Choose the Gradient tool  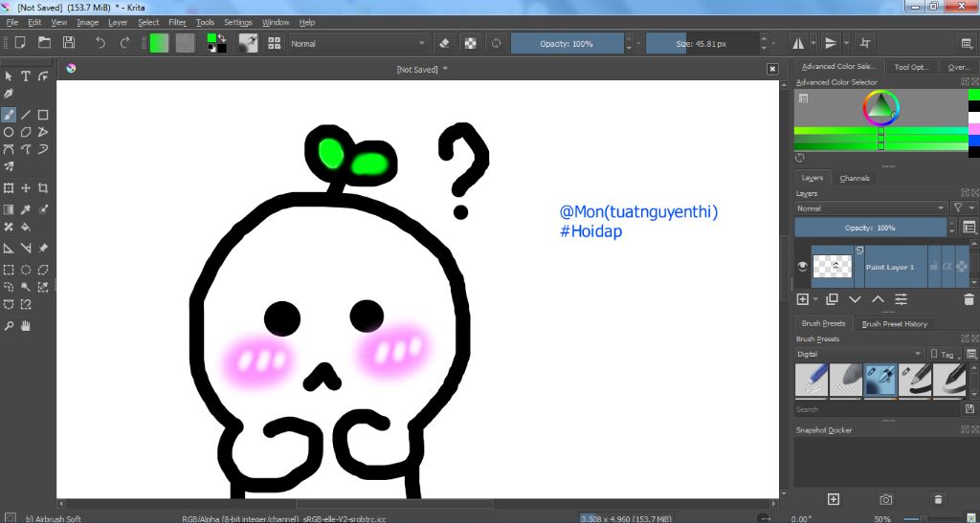click(x=9, y=209)
